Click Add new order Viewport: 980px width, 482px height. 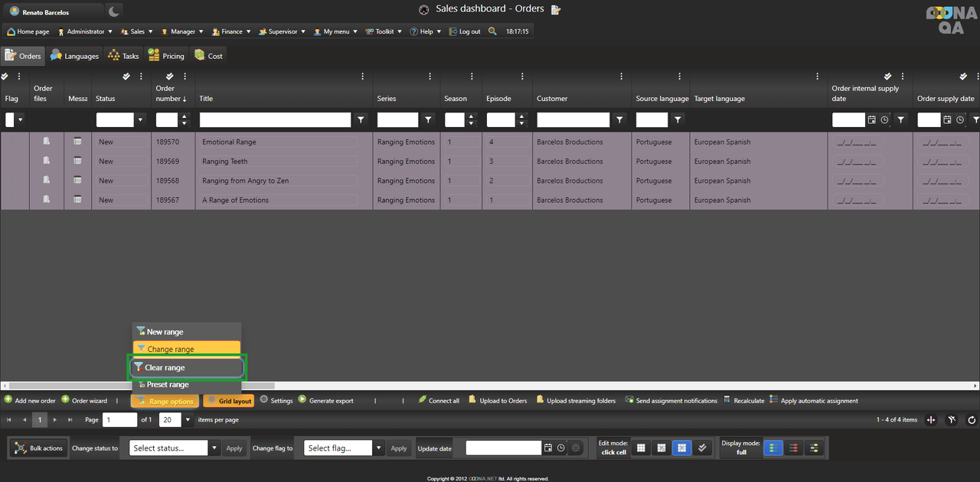(30, 401)
